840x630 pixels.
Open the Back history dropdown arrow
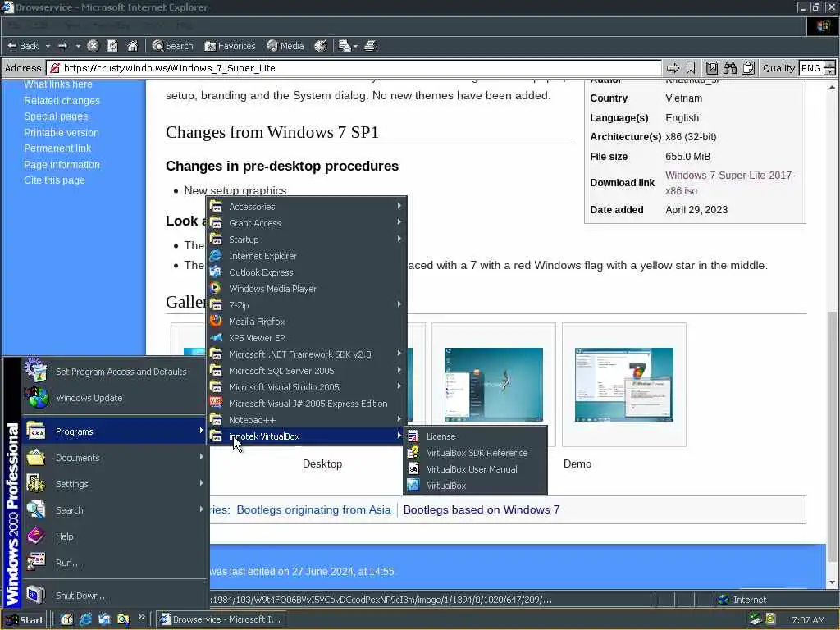click(48, 46)
